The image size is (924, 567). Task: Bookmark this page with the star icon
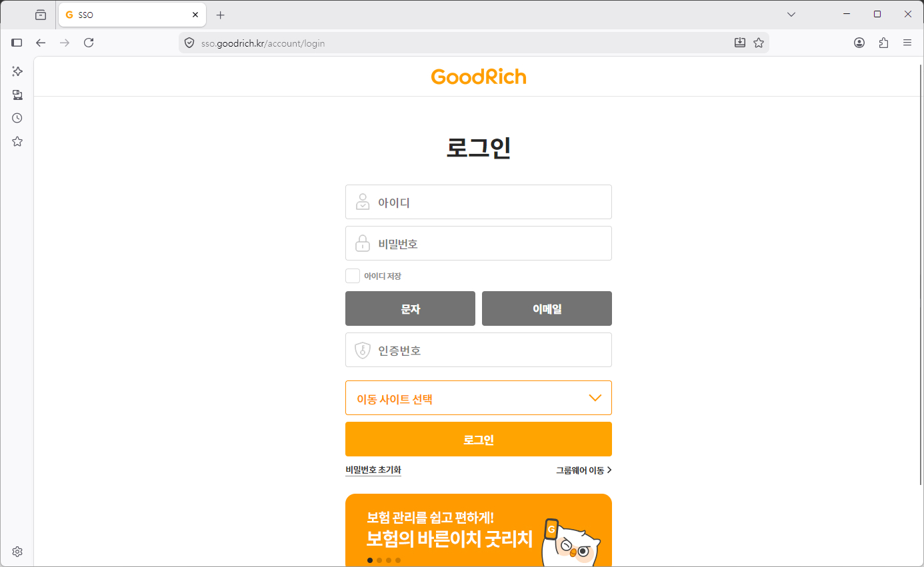click(759, 43)
